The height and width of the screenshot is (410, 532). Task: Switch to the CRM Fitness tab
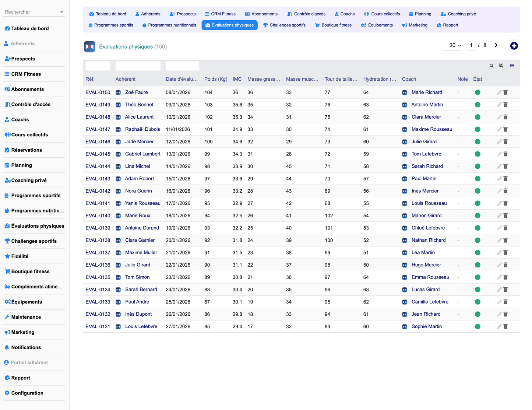tap(220, 14)
